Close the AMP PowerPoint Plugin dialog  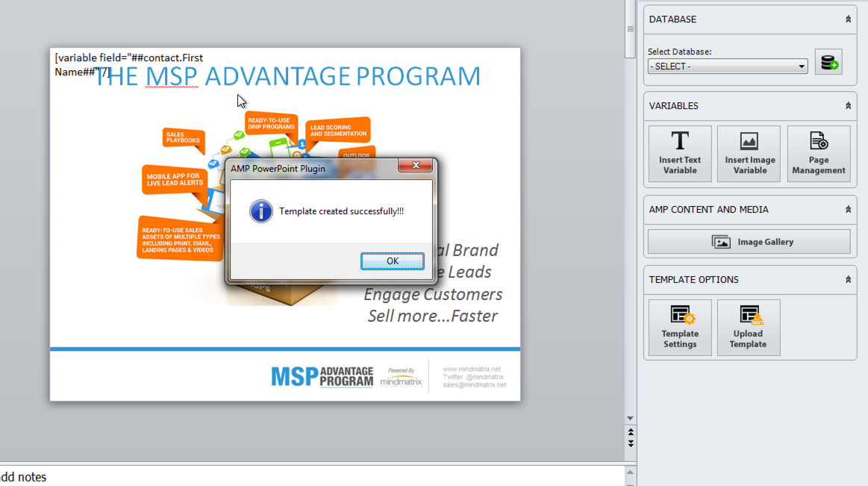point(416,166)
